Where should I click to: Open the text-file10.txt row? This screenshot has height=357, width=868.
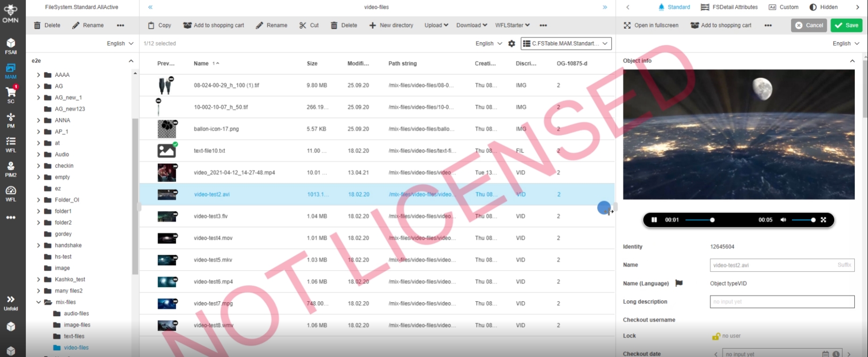pyautogui.click(x=377, y=151)
